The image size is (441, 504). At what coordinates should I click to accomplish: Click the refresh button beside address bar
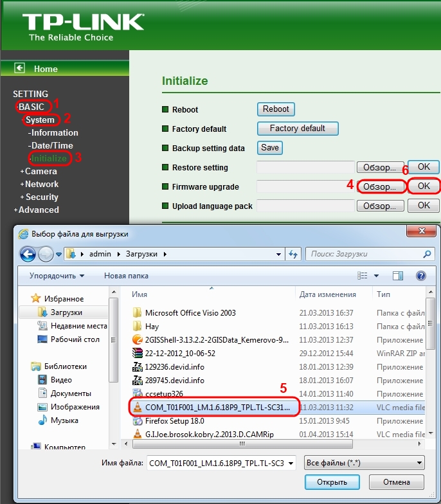[x=293, y=255]
